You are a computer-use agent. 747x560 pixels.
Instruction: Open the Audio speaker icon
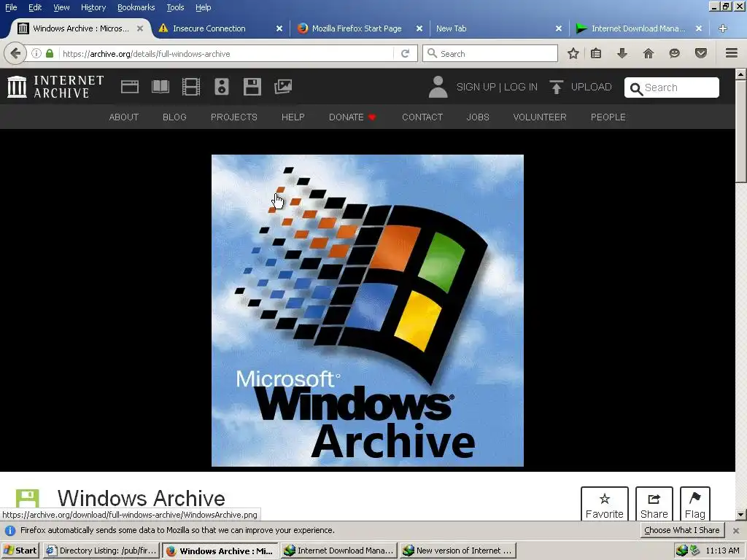click(222, 87)
